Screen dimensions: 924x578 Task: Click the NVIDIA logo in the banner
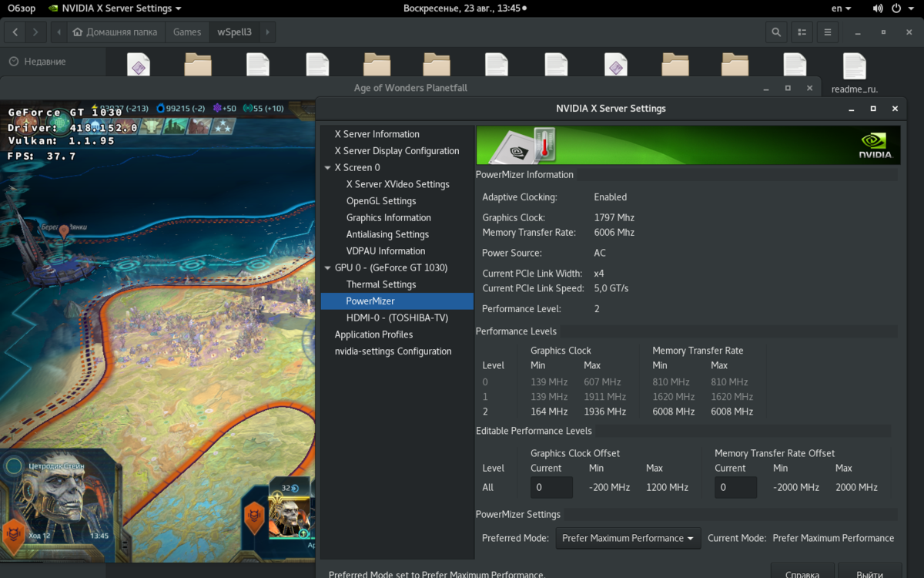tap(875, 146)
